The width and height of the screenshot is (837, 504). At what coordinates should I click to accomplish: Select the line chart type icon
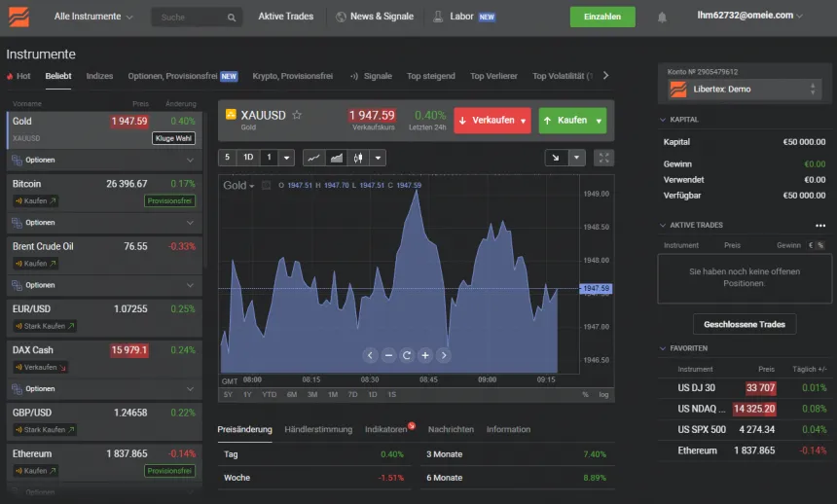coord(314,158)
